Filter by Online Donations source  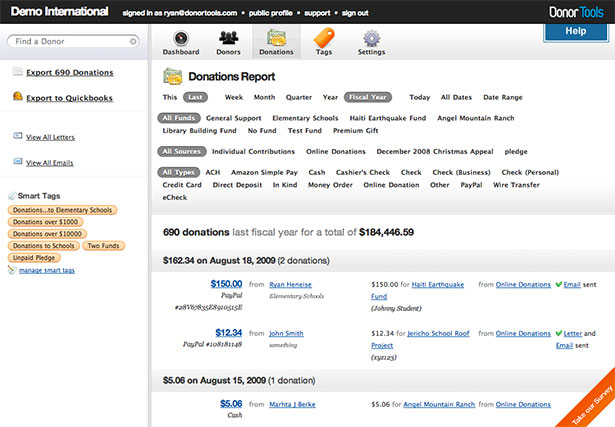tap(336, 151)
